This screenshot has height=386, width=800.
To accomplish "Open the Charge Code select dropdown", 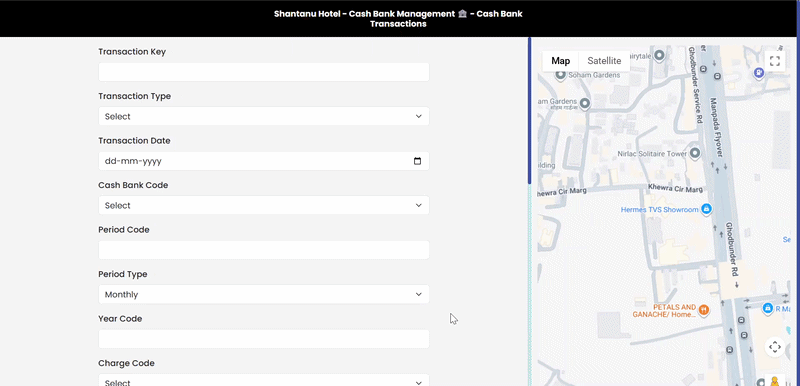I will [x=264, y=380].
